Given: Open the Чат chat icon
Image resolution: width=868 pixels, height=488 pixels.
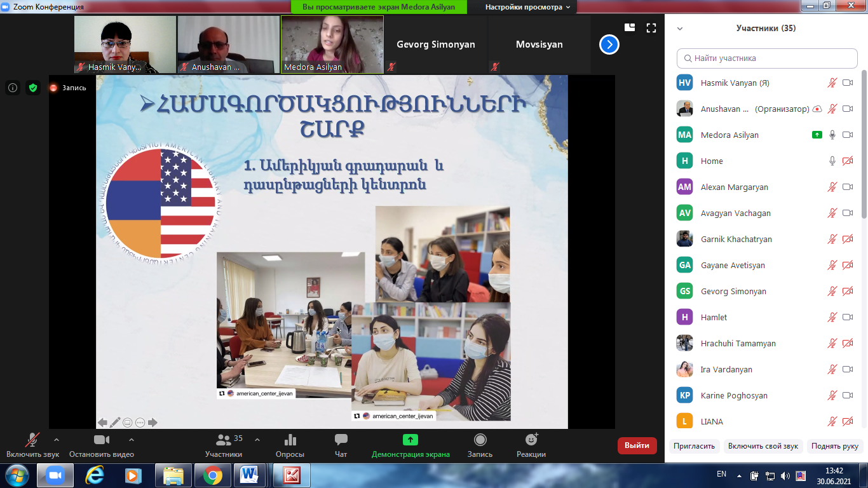Looking at the screenshot, I should tap(341, 440).
